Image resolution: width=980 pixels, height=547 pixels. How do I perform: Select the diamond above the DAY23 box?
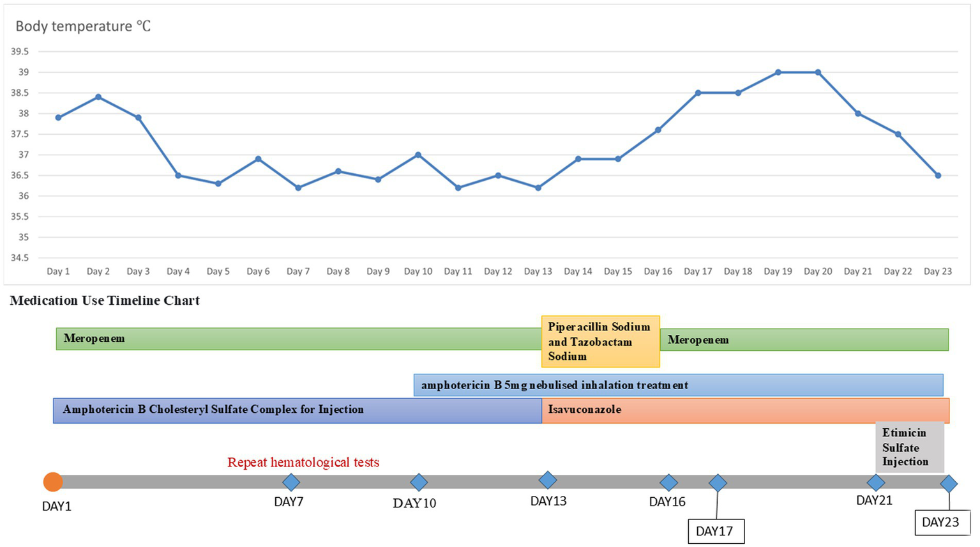pos(949,484)
